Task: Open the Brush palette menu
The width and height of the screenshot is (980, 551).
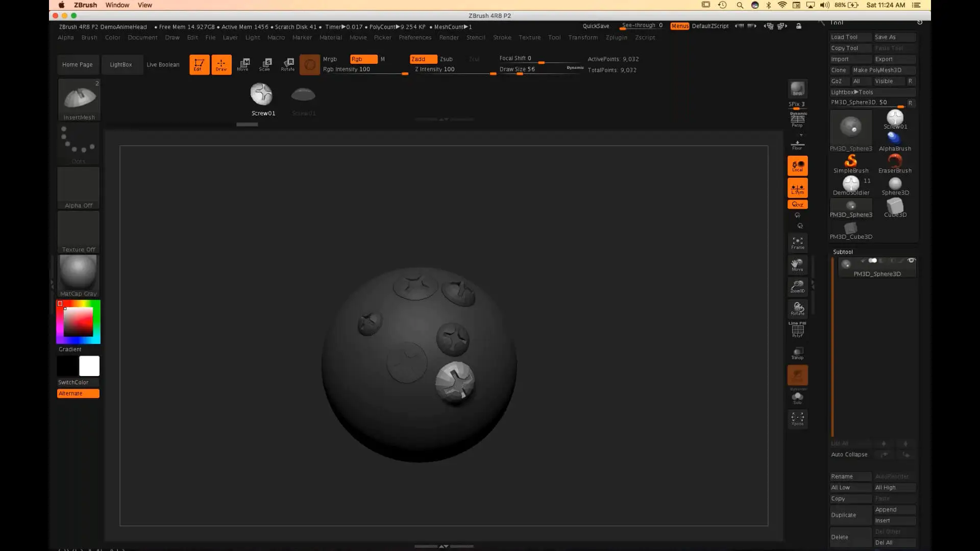Action: coord(89,37)
